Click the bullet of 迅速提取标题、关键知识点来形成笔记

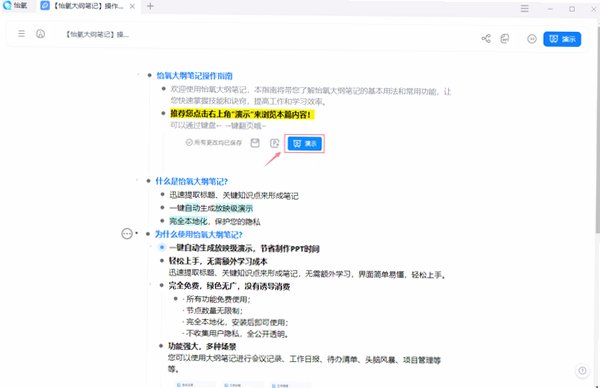pos(162,194)
